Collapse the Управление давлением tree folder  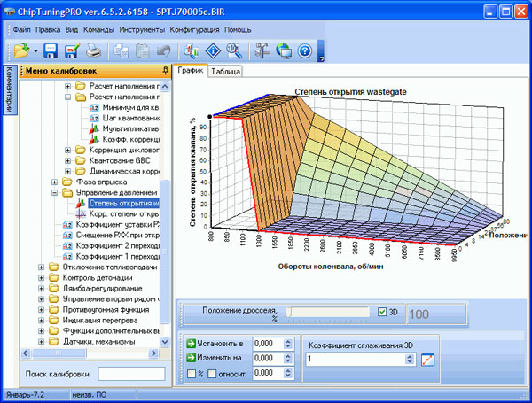tap(56, 191)
